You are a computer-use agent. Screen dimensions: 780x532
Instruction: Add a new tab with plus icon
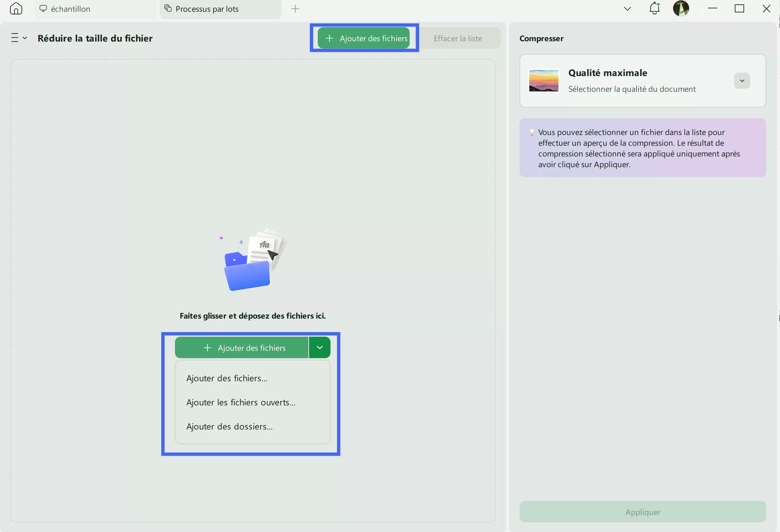pyautogui.click(x=295, y=9)
